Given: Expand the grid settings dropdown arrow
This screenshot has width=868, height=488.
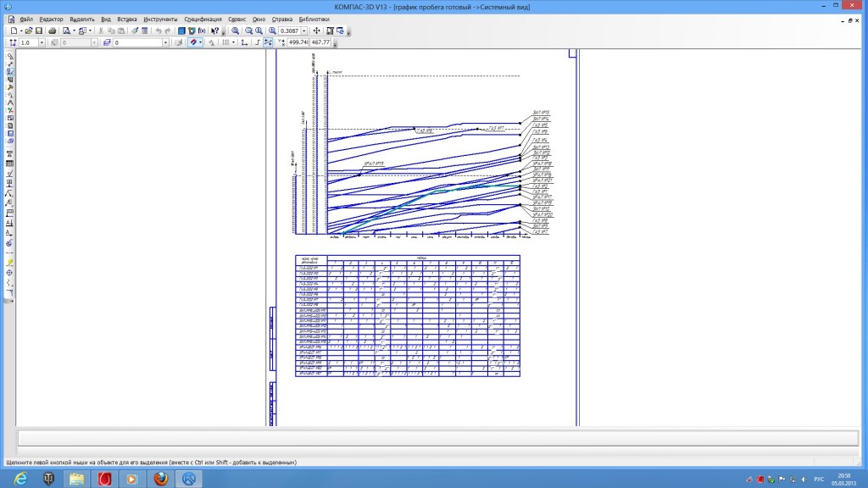Looking at the screenshot, I should click(x=234, y=42).
